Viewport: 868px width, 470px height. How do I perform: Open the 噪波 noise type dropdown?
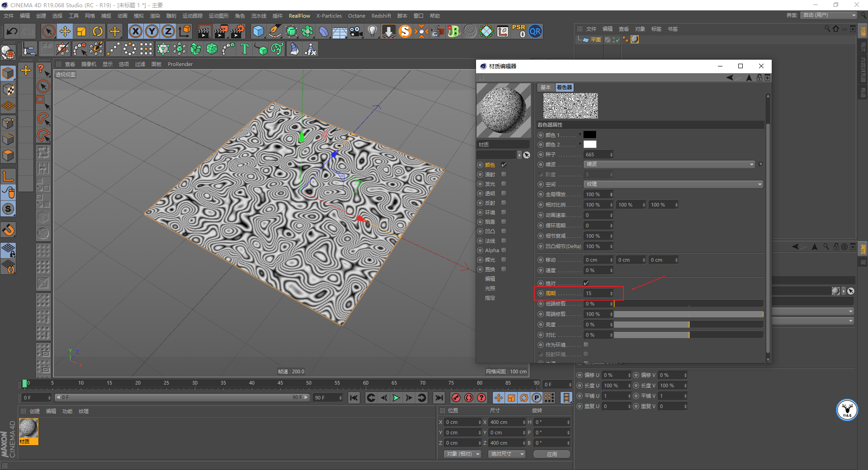pyautogui.click(x=669, y=164)
